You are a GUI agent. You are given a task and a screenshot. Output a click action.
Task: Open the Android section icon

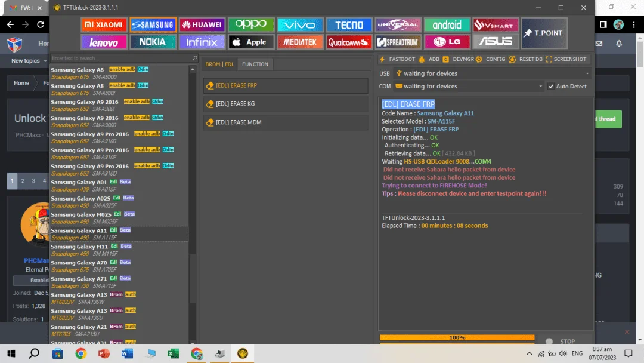point(447,24)
